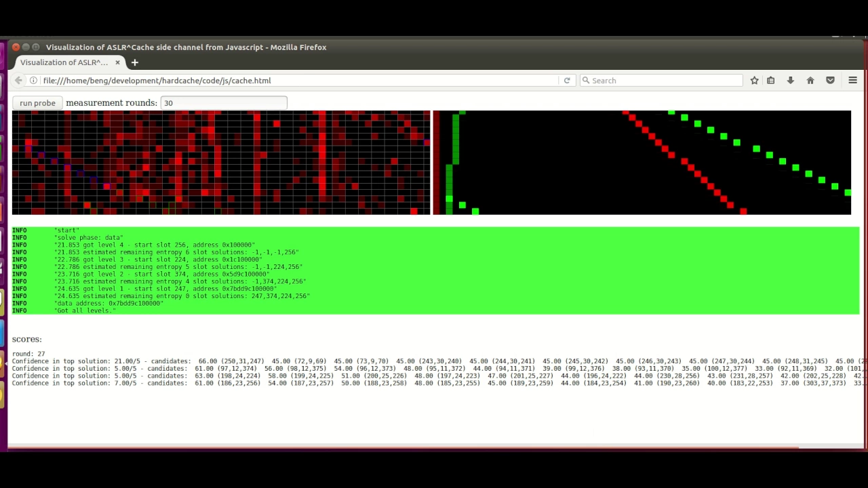Image resolution: width=868 pixels, height=488 pixels.
Task: Click the "scores:" heading
Action: (x=27, y=339)
